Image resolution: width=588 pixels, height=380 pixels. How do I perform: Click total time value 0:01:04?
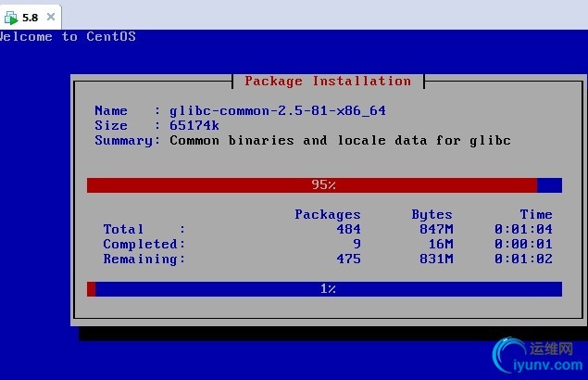(x=523, y=229)
